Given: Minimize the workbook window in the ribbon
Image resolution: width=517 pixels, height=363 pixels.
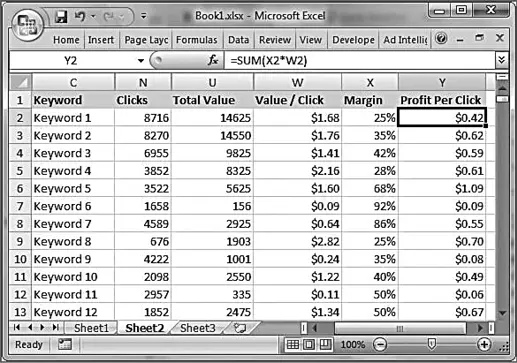Looking at the screenshot, I should tap(460, 40).
